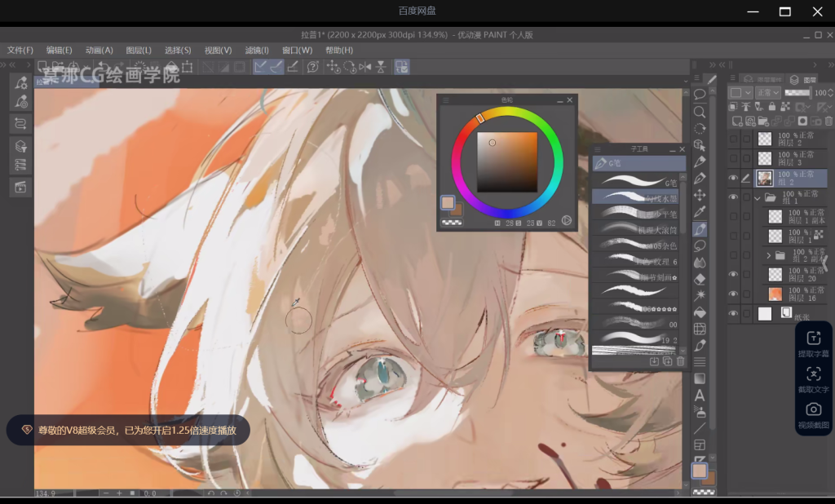The height and width of the screenshot is (504, 835).
Task: Select the eyedropper tool in toolbar
Action: 700,212
